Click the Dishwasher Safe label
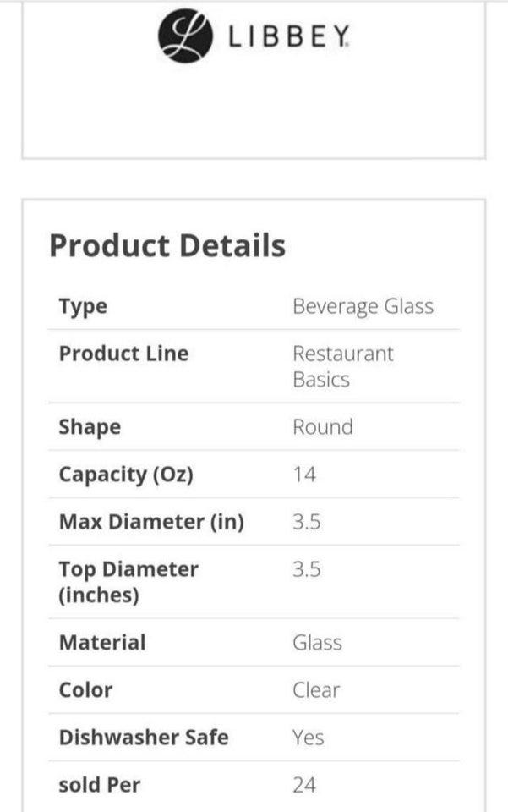 [144, 737]
